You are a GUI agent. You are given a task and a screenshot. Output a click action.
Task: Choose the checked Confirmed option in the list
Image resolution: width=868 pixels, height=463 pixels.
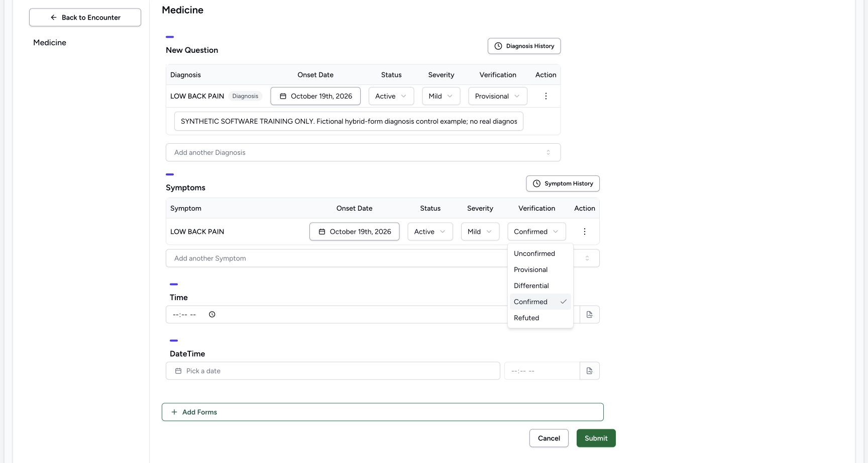point(540,302)
